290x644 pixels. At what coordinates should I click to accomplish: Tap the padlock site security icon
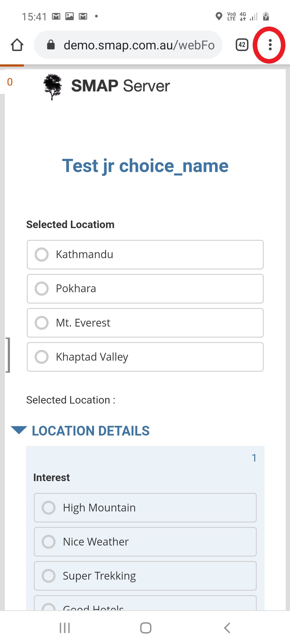point(51,45)
